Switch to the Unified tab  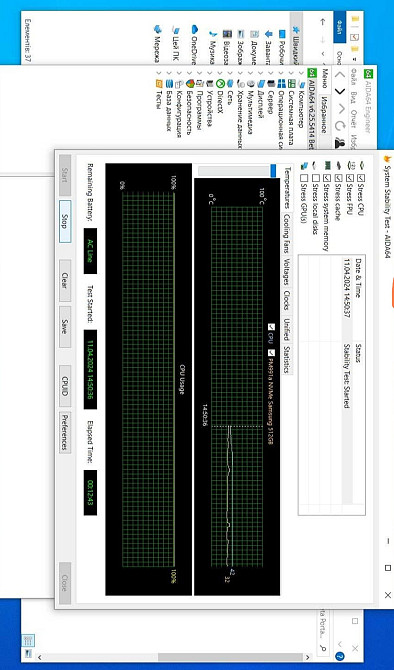[x=287, y=329]
